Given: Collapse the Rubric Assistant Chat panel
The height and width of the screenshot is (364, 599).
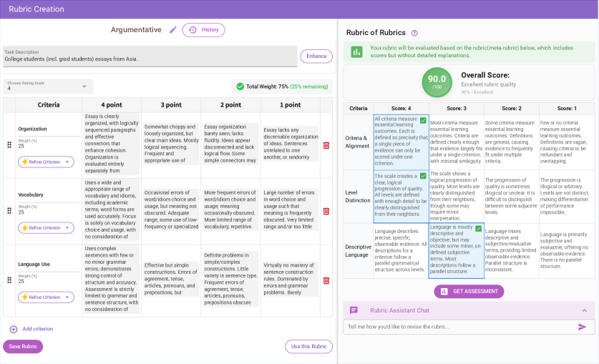Looking at the screenshot, I should (x=584, y=310).
